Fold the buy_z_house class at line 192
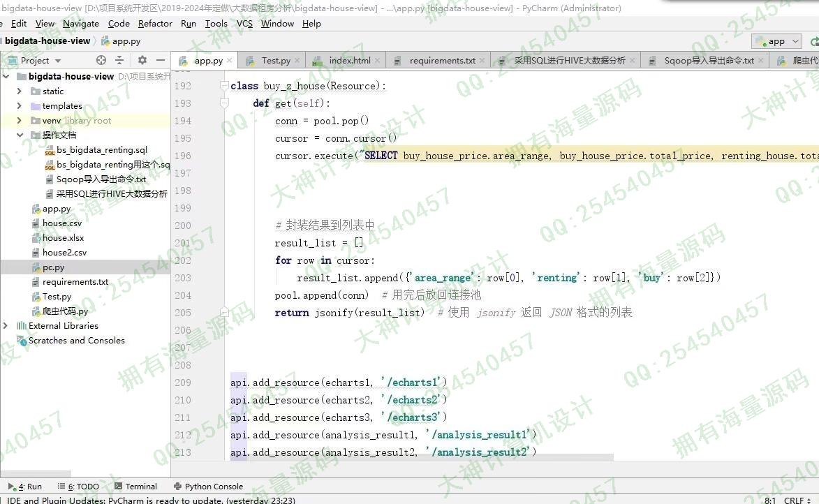 click(x=225, y=86)
